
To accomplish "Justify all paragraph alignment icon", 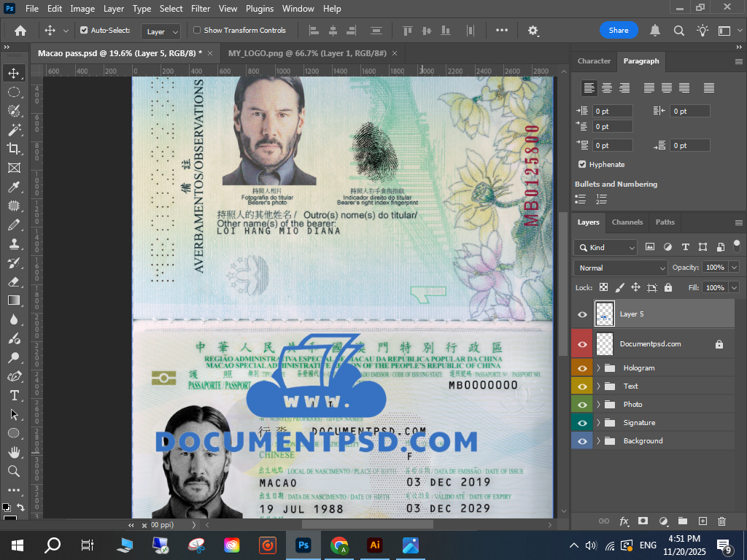I will (x=708, y=88).
